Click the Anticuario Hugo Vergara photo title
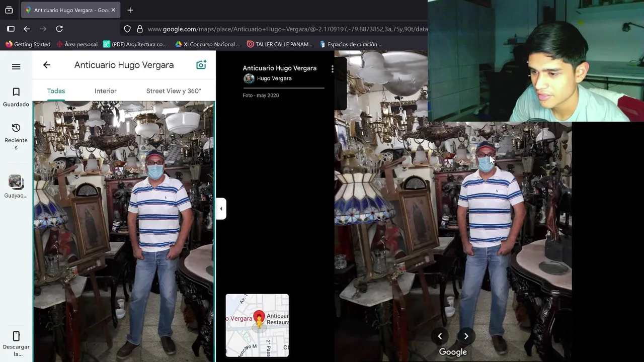Viewport: 644px width, 362px height. click(x=280, y=68)
